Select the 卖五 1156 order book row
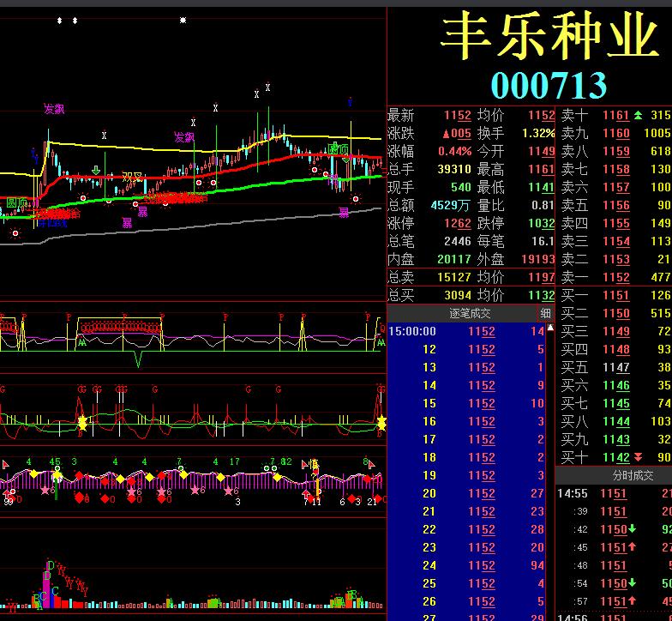Screen dimensions: 672x621 pos(614,206)
